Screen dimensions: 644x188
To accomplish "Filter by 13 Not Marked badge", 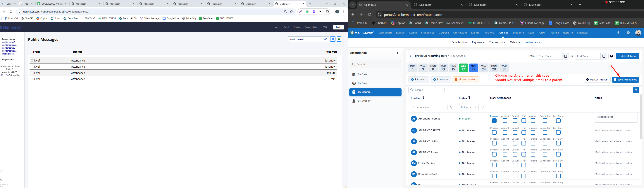I will [466, 80].
